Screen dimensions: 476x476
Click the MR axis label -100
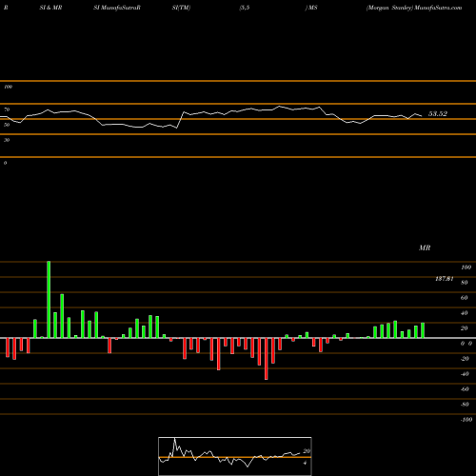pos(466,420)
